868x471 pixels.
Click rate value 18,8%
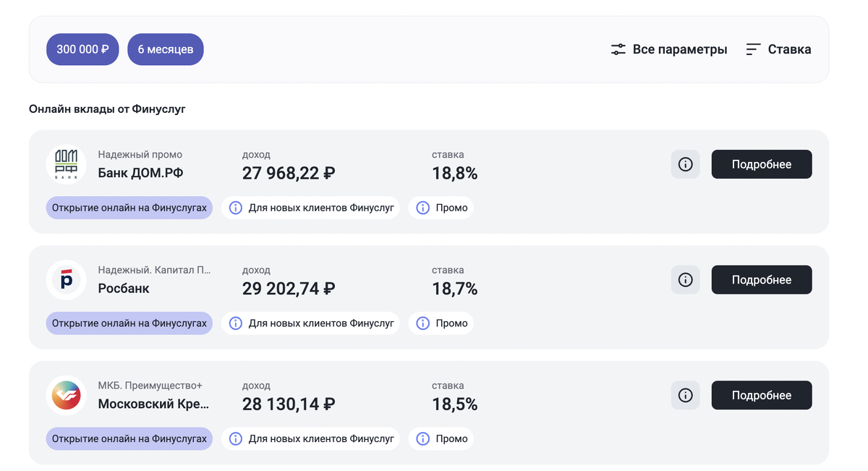pos(455,174)
